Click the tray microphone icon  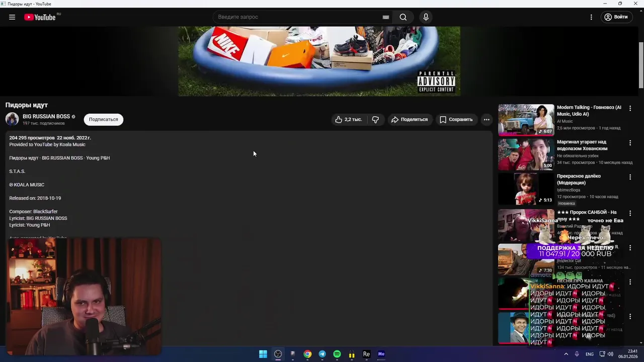click(x=577, y=354)
